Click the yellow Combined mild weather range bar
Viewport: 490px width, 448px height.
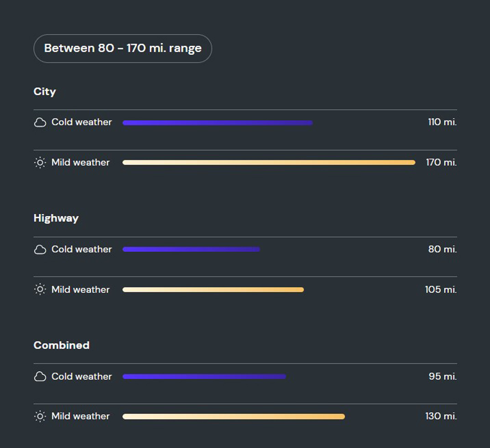click(x=234, y=417)
